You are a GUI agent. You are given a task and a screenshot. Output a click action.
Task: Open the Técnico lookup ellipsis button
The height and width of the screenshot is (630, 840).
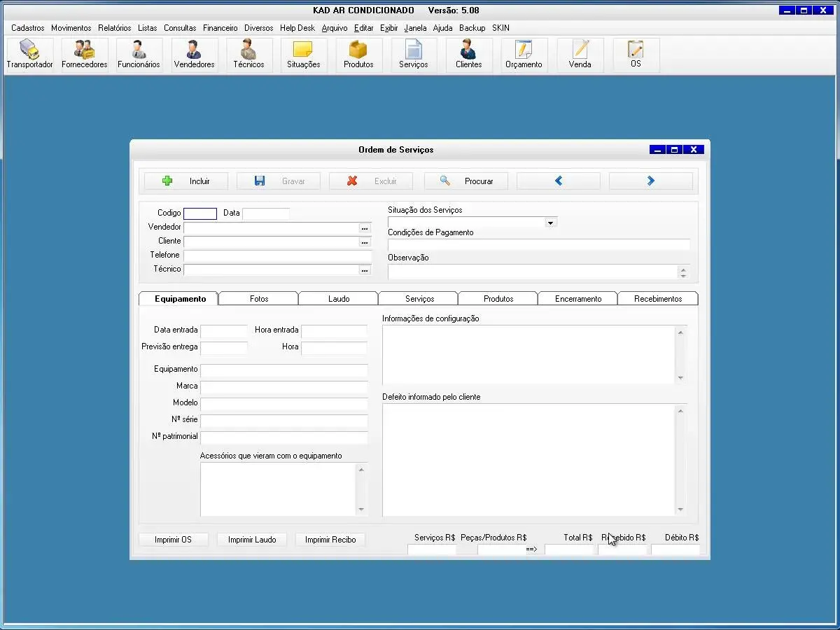click(x=364, y=270)
